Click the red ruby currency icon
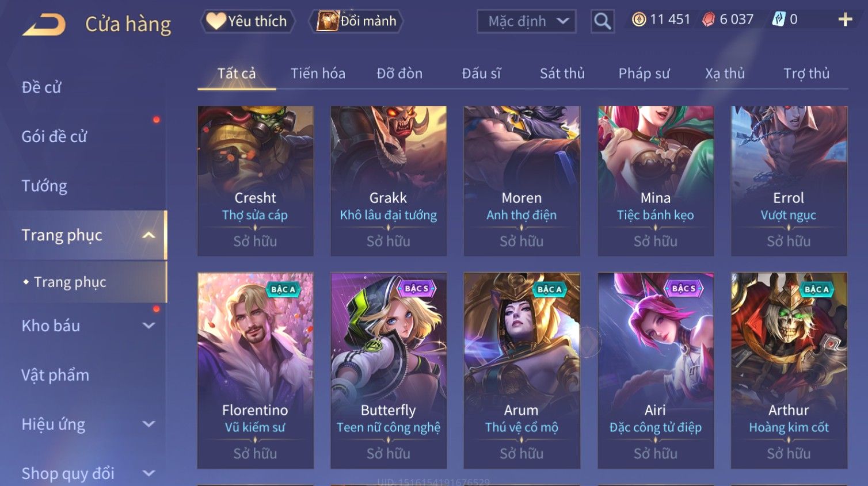 tap(709, 20)
